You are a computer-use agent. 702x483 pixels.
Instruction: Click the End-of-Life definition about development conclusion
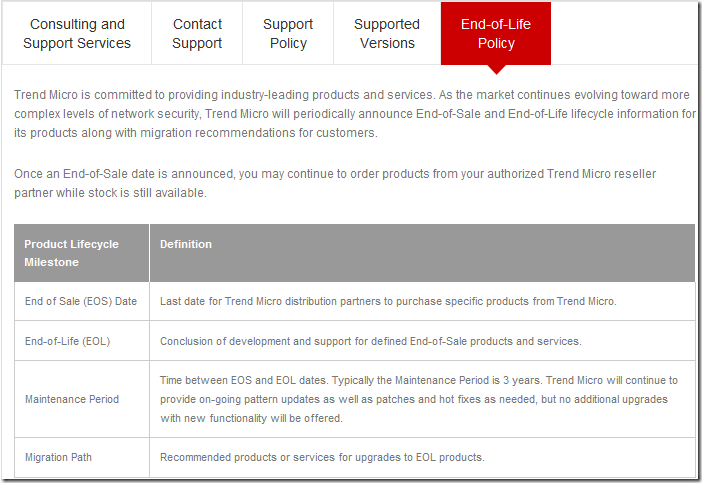click(371, 341)
